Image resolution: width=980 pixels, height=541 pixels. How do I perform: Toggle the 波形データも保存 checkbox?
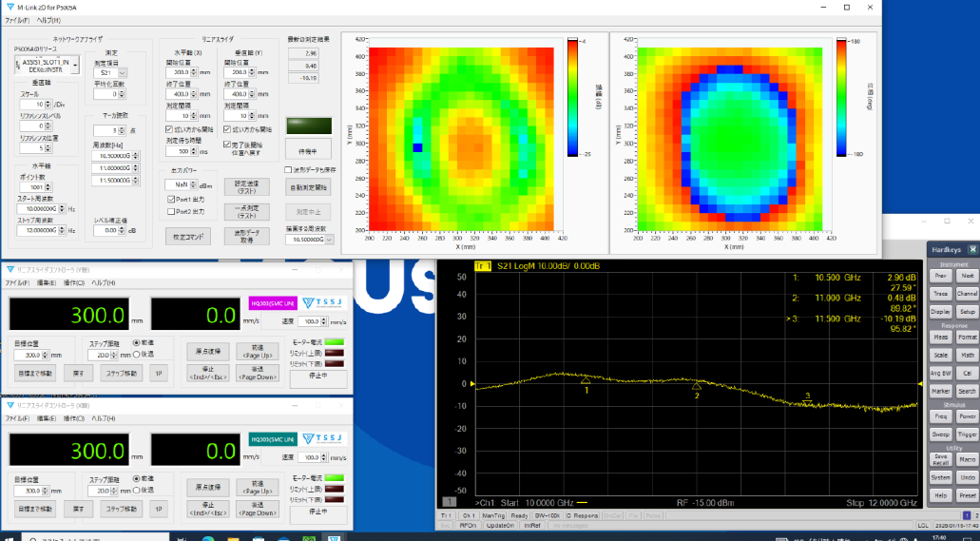(288, 169)
